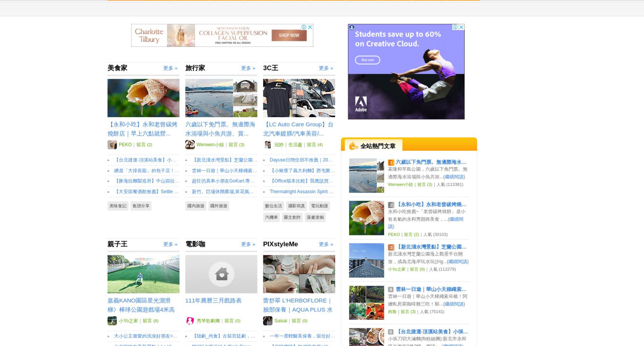644x346 pixels.
Task: Open 【Office版本比較】 list item
Action: point(302,181)
